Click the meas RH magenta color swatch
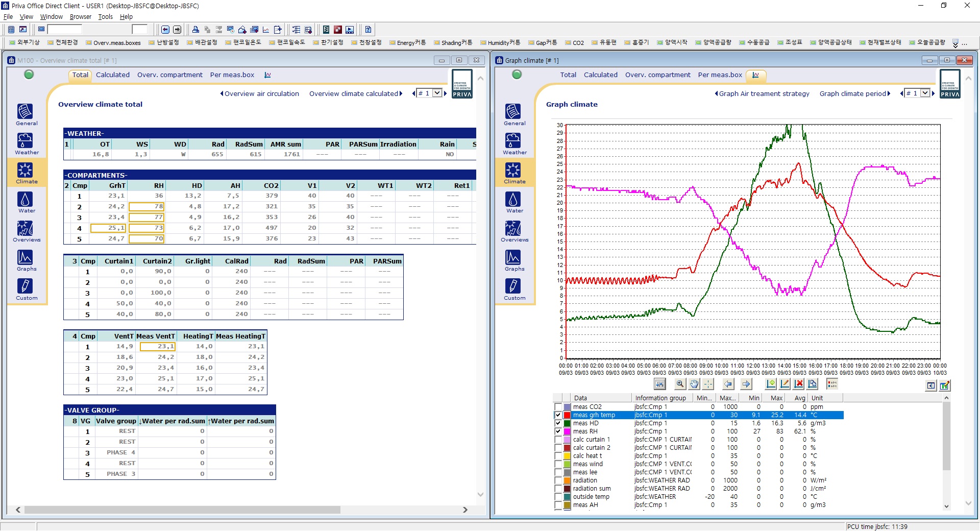This screenshot has width=980, height=531. (x=567, y=431)
